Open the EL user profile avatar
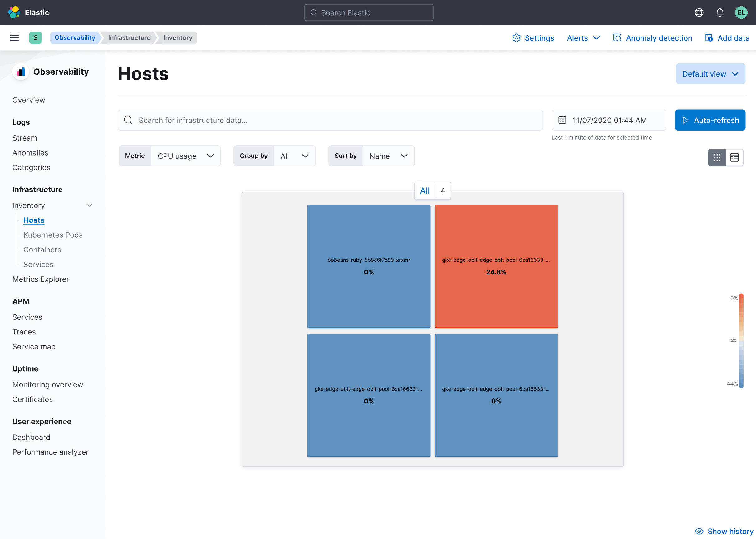 point(741,12)
